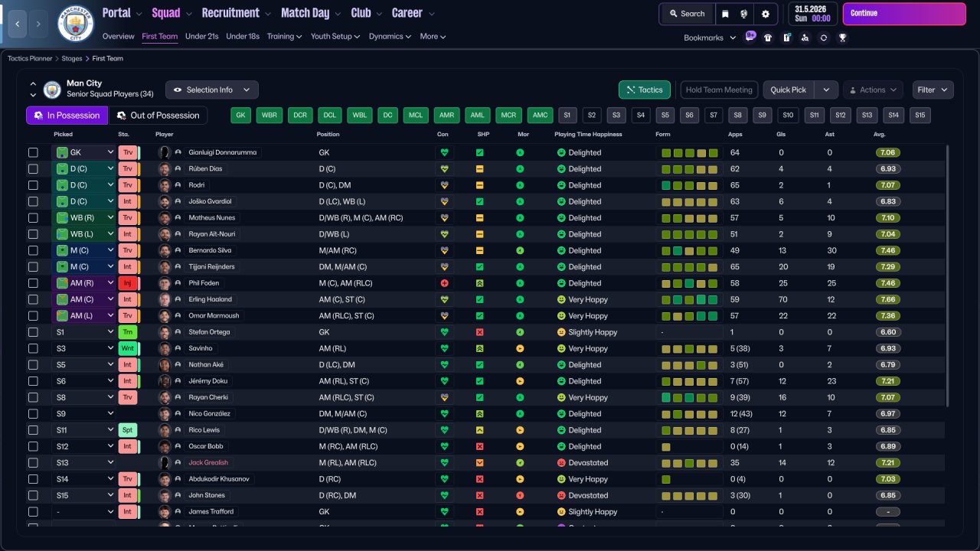Click the info icon beside Bernardo Silva
This screenshot has height=551, width=980.
click(x=178, y=250)
